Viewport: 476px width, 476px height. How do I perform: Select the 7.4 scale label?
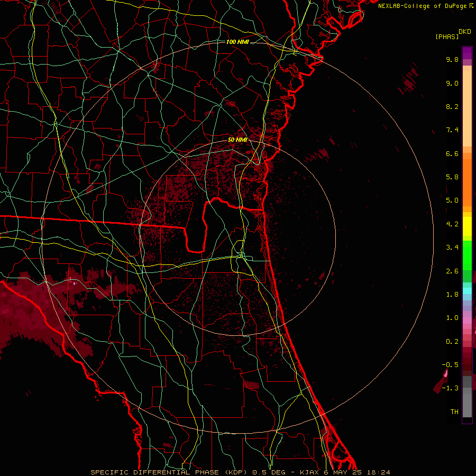452,130
